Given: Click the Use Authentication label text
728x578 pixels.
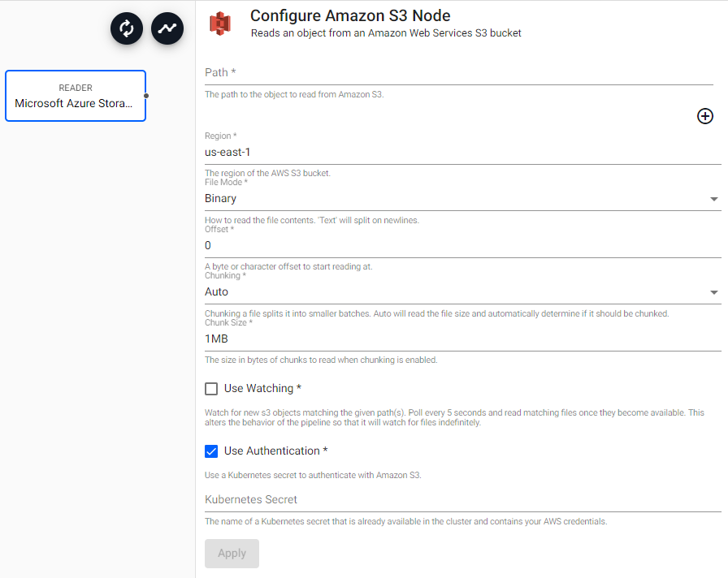Looking at the screenshot, I should click(275, 451).
